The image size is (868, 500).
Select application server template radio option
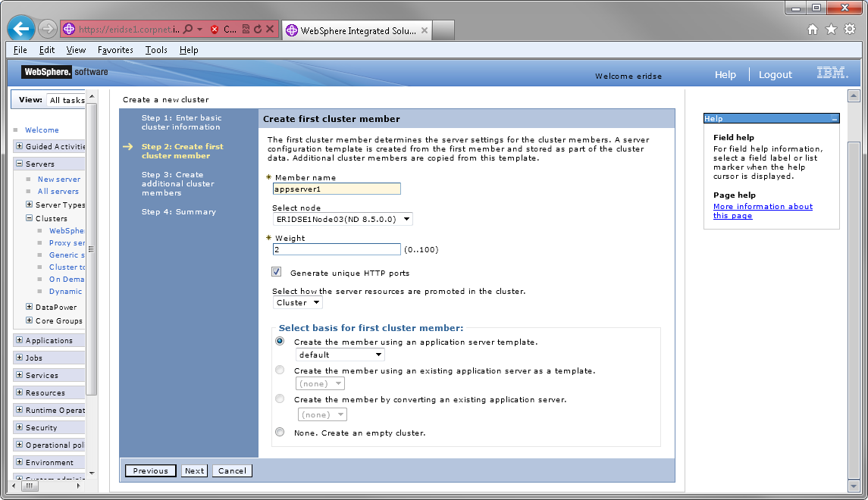(x=280, y=341)
